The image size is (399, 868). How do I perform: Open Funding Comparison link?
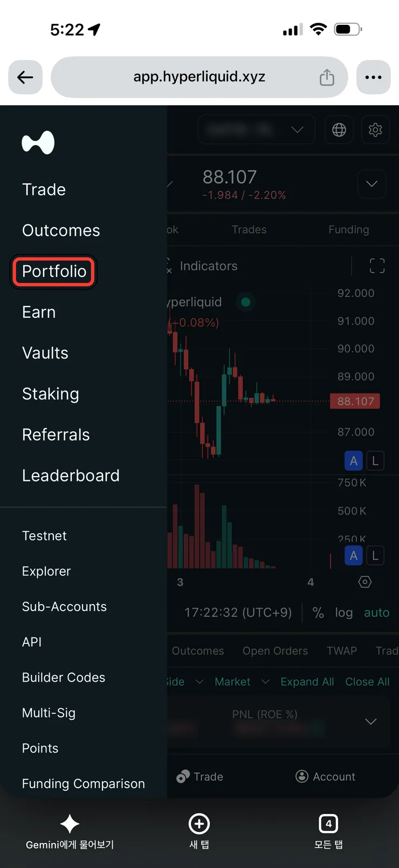tap(84, 784)
